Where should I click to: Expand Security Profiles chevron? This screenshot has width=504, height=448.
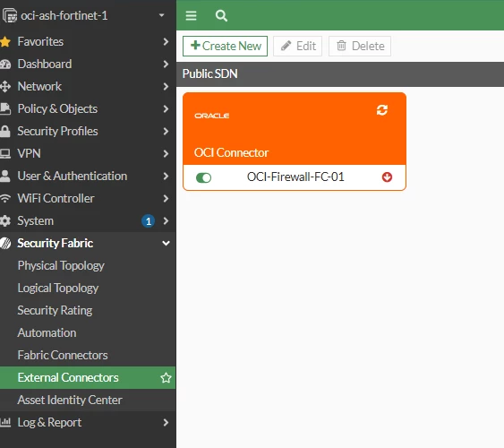click(166, 131)
